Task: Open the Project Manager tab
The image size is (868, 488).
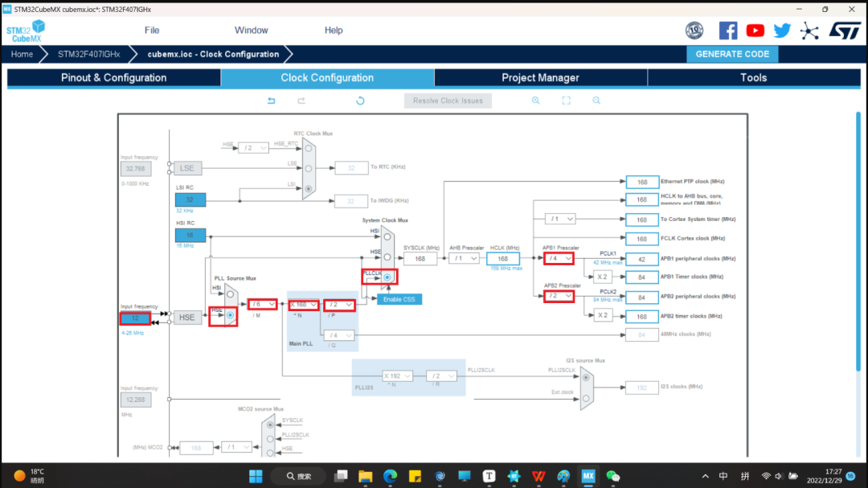Action: pyautogui.click(x=540, y=78)
